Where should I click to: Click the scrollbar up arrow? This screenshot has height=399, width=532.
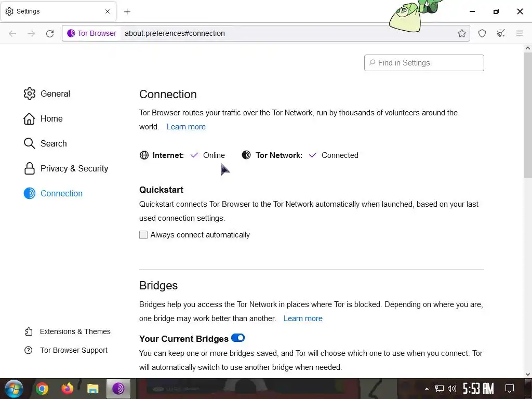528,48
